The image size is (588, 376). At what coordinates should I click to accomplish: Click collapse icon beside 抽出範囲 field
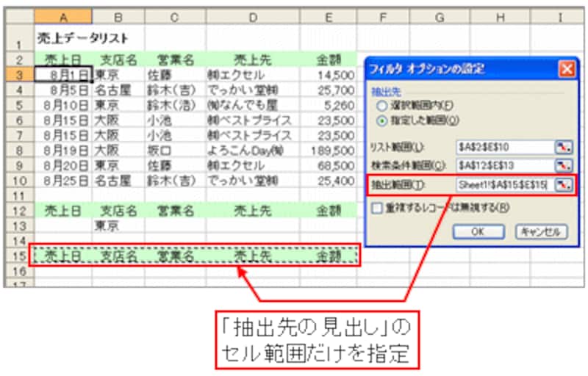pos(564,184)
